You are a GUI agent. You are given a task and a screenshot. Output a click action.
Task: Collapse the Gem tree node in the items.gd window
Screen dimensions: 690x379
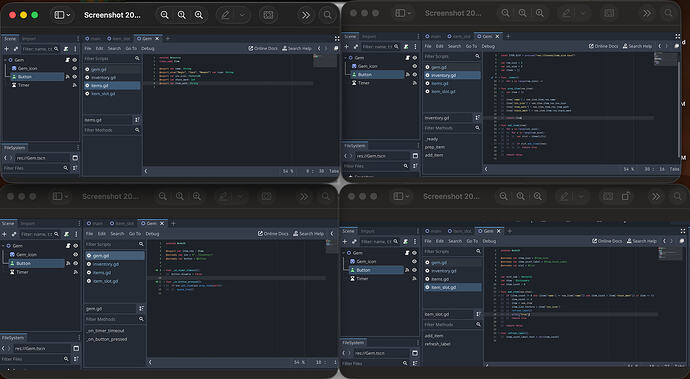[5, 60]
